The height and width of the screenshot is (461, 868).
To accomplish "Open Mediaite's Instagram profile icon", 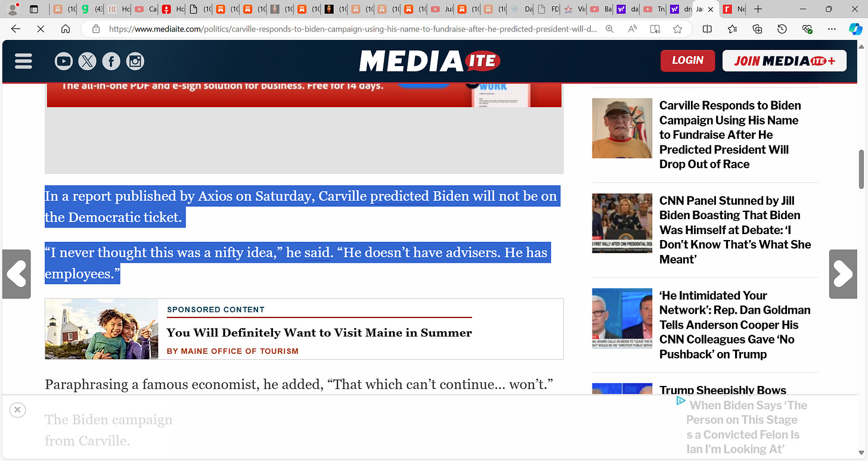I will point(135,61).
